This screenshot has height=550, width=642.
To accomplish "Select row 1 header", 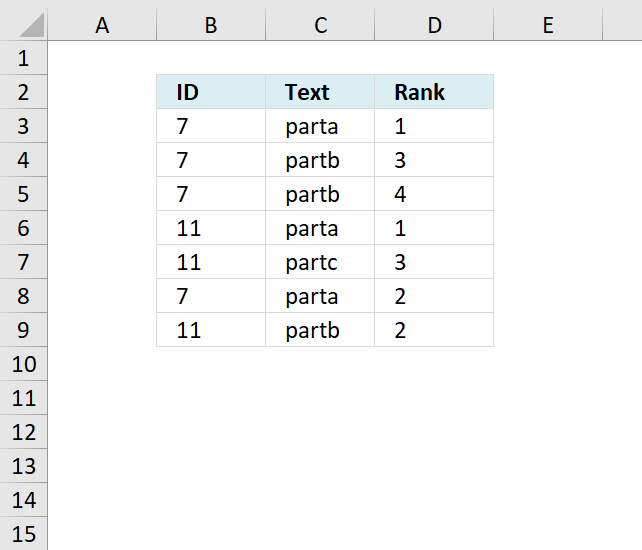I will coord(23,58).
